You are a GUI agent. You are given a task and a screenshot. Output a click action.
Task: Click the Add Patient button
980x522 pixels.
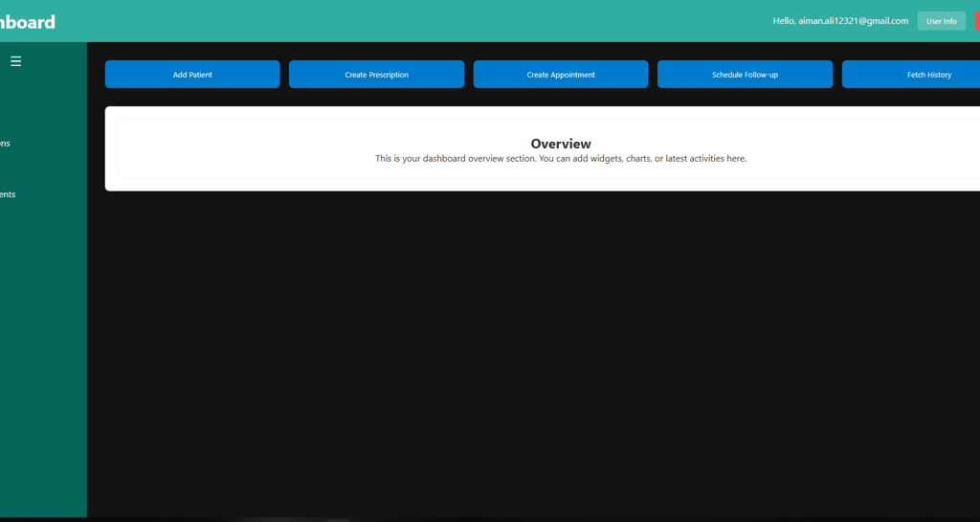point(192,75)
